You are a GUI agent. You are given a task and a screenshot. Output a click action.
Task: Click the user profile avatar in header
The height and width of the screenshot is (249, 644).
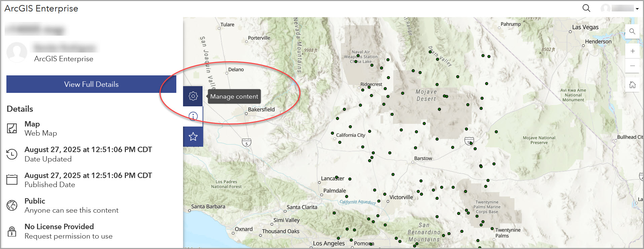[x=606, y=8]
